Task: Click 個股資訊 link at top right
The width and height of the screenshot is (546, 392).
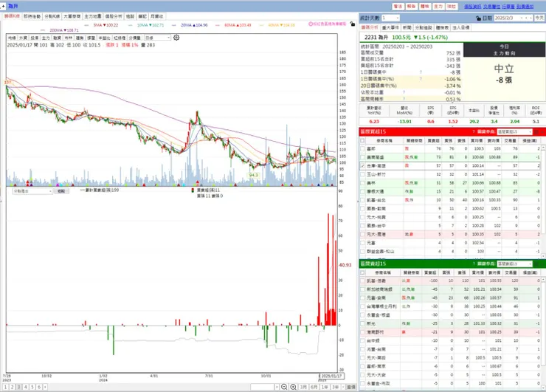Action: coord(472,7)
